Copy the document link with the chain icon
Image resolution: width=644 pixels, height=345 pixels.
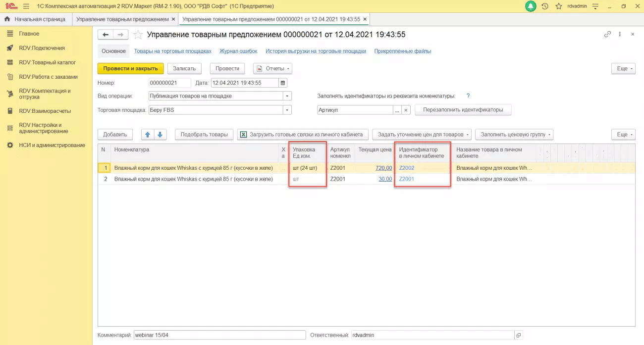pos(607,34)
